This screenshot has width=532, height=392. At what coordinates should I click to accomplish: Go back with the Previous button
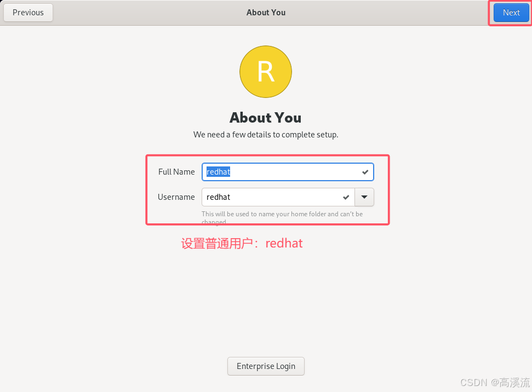pos(28,13)
